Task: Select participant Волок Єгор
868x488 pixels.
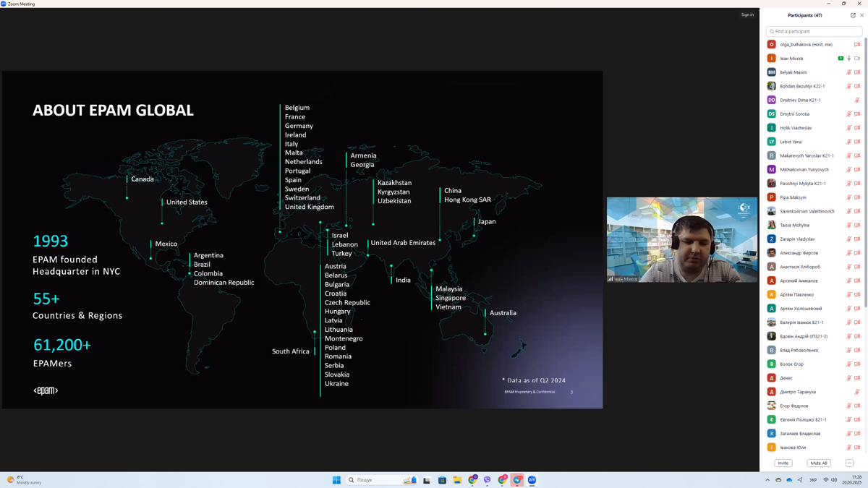Action: pos(814,364)
